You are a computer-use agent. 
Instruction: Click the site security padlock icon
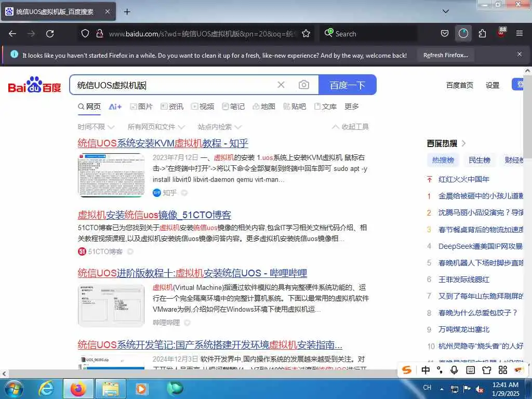(100, 34)
